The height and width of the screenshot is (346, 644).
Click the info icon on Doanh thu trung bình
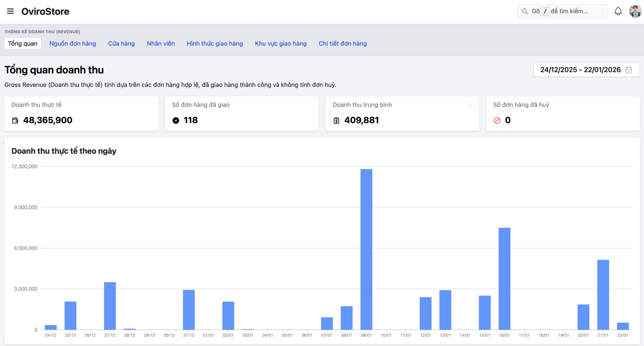click(472, 105)
